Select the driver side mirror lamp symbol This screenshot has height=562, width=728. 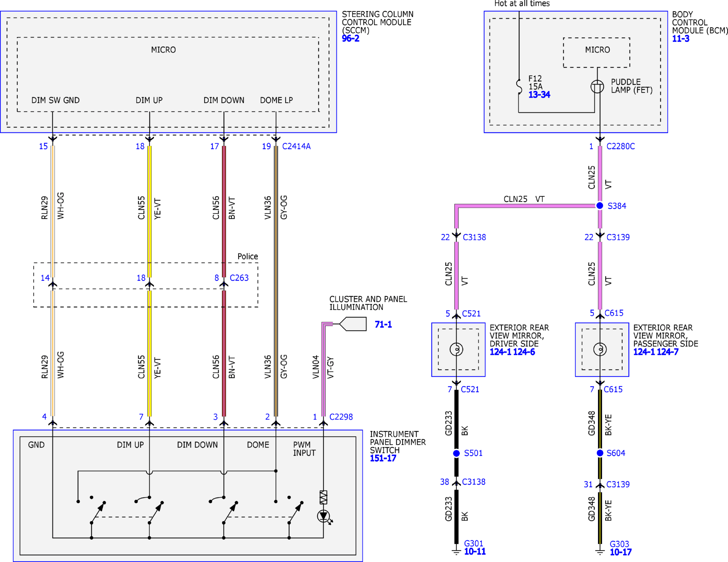coord(456,349)
